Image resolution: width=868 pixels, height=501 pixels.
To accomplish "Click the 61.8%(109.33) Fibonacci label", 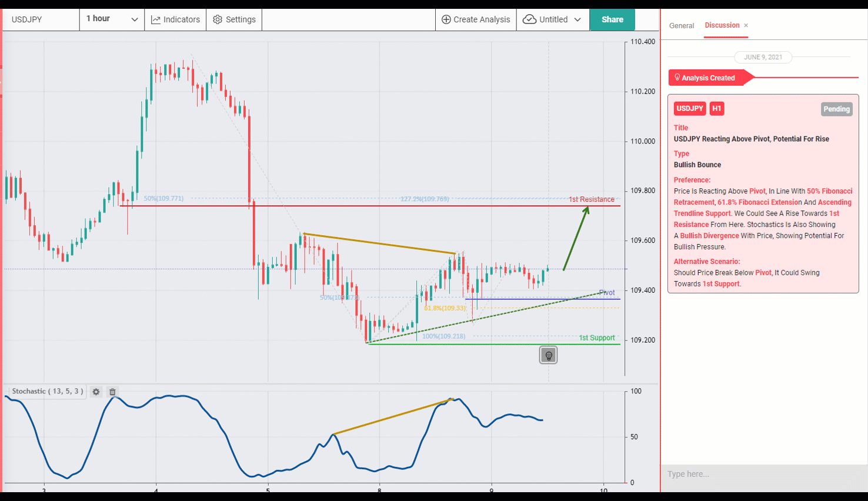I will pos(445,308).
